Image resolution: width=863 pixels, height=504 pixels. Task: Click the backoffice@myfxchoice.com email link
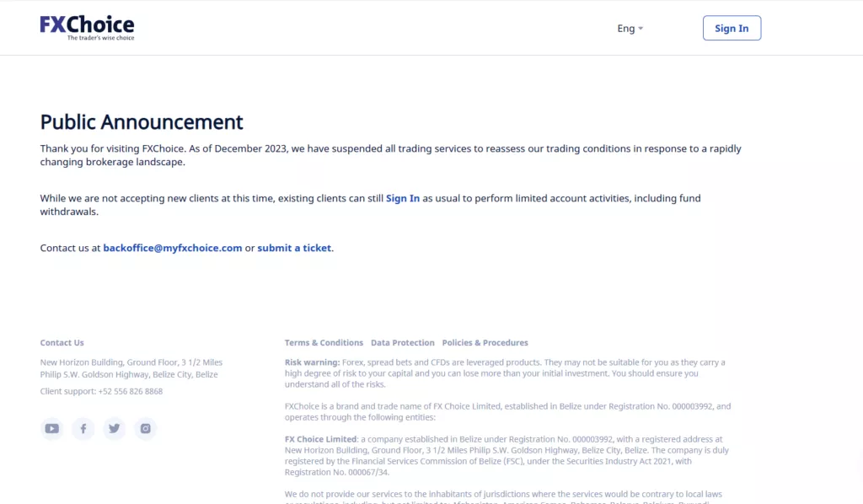[x=172, y=248]
